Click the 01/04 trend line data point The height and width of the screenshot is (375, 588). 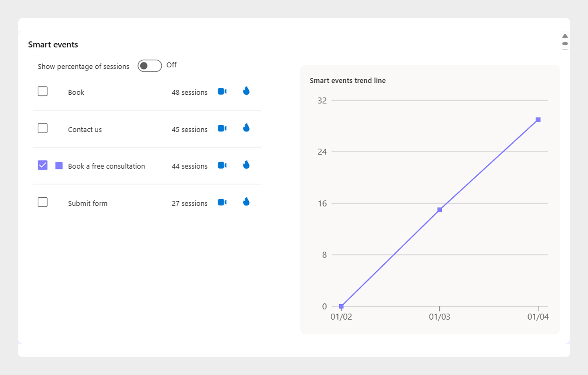click(x=538, y=120)
